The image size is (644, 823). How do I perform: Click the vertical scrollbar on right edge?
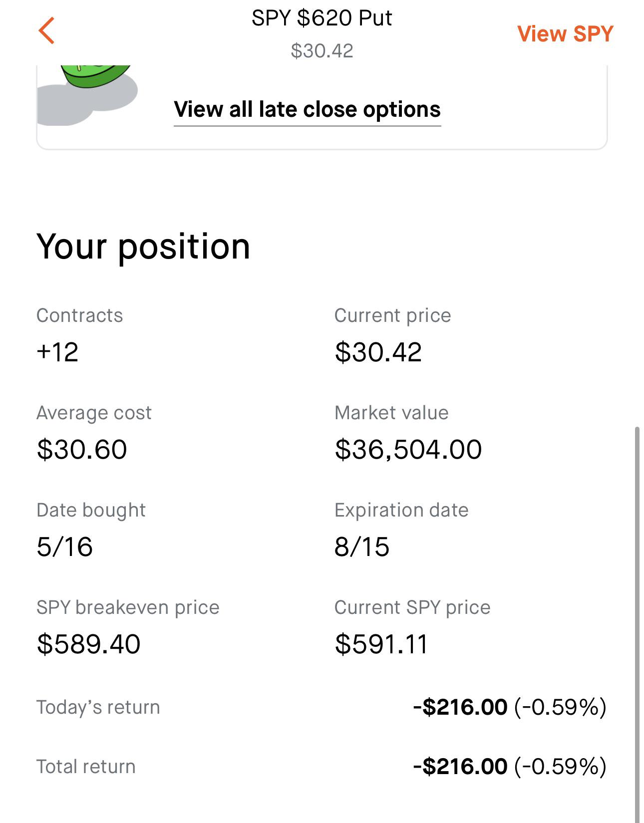pyautogui.click(x=637, y=624)
